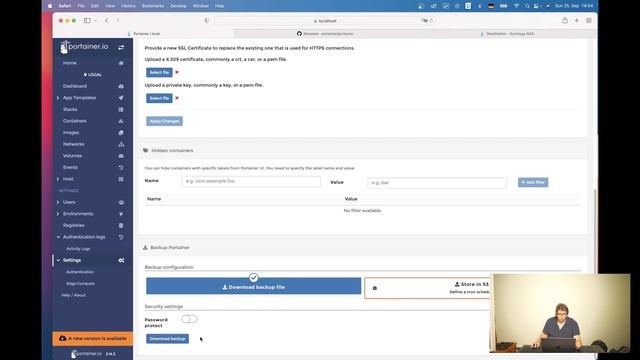Viewport: 640px width, 360px height.
Task: Open new tab plus icon
Action: coord(577,20)
